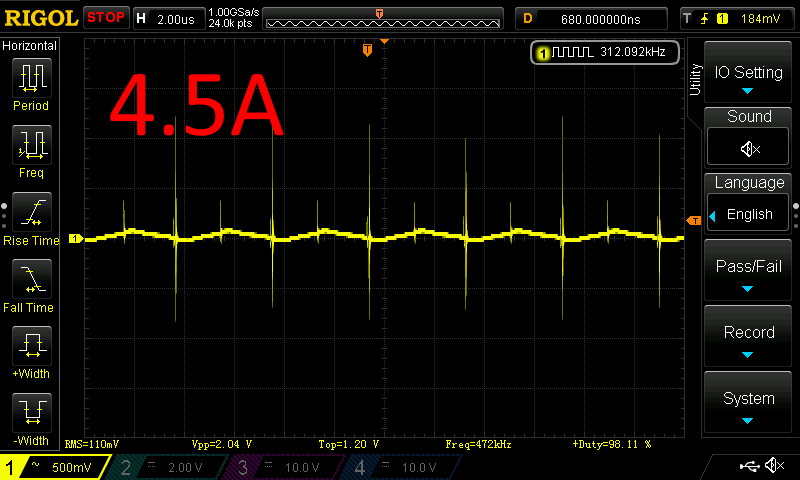
Task: Click the channel 1 ground level marker
Action: coord(76,238)
